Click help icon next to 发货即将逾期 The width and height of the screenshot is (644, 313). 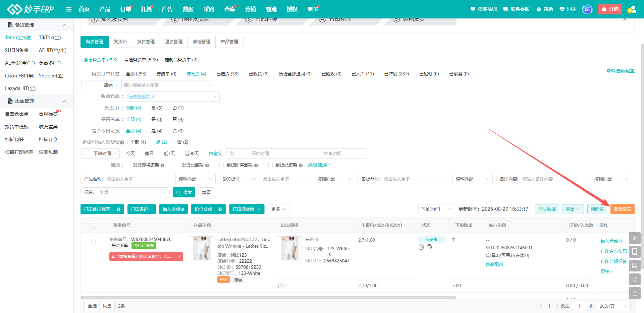pyautogui.click(x=163, y=165)
